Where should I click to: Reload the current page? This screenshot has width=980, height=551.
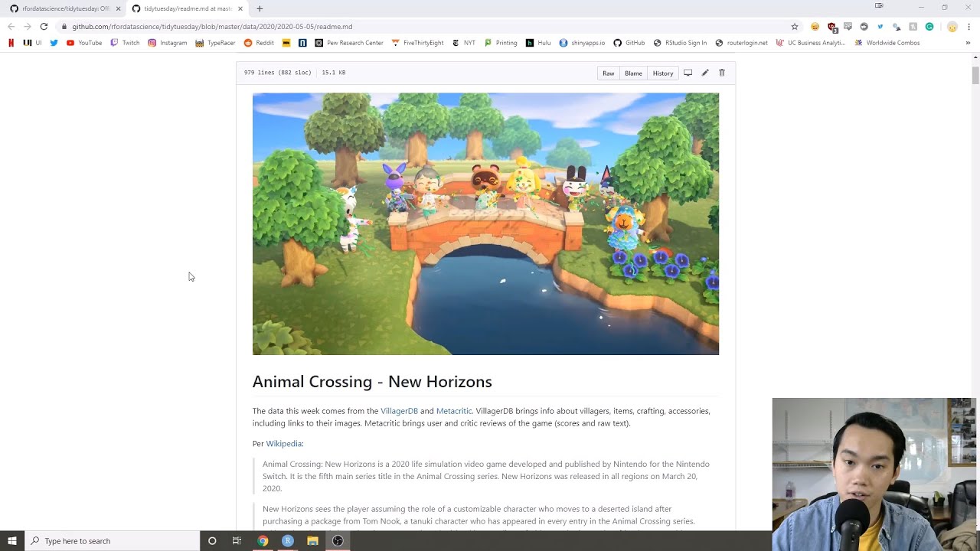pos(44,27)
